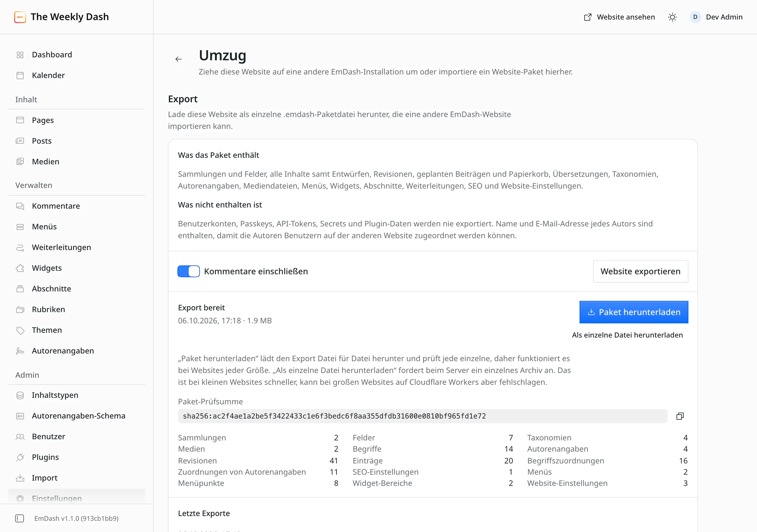Screen dimensions: 757x532
Task: Click the Weiterleitungen redirect icon
Action: tap(20, 248)
